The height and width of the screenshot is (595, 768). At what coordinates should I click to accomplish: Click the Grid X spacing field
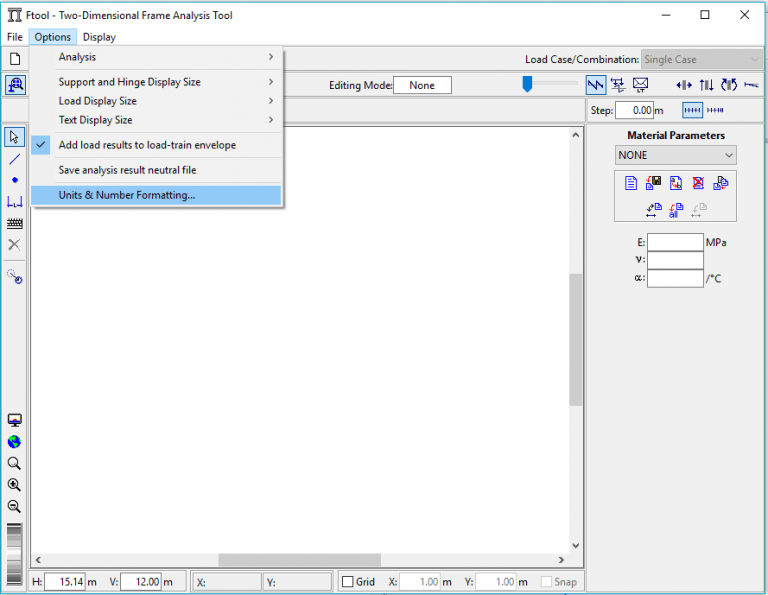pyautogui.click(x=420, y=582)
